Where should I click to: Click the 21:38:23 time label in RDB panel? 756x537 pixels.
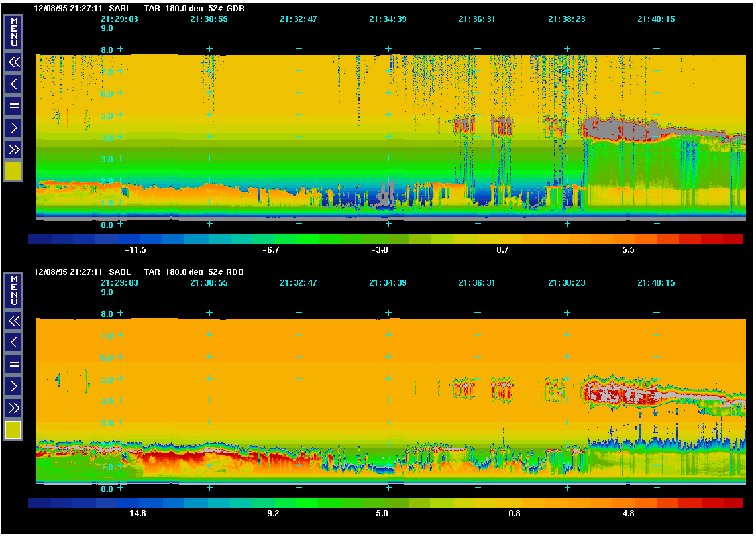coord(567,282)
